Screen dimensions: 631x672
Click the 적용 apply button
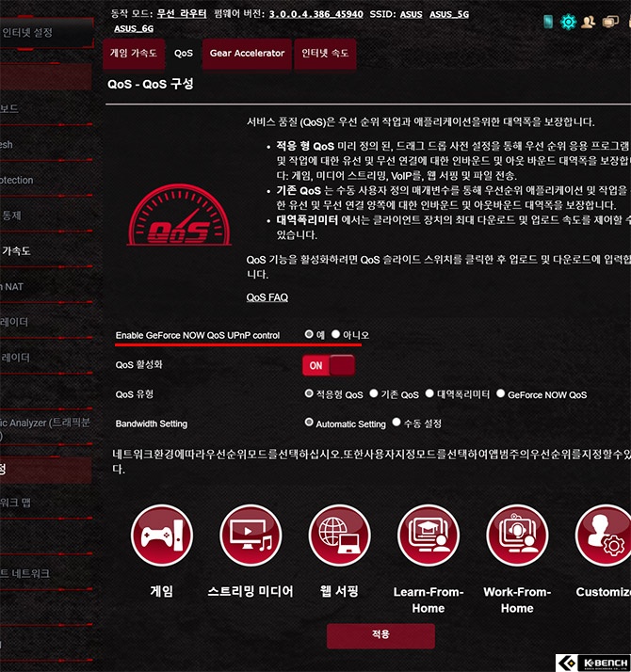380,635
